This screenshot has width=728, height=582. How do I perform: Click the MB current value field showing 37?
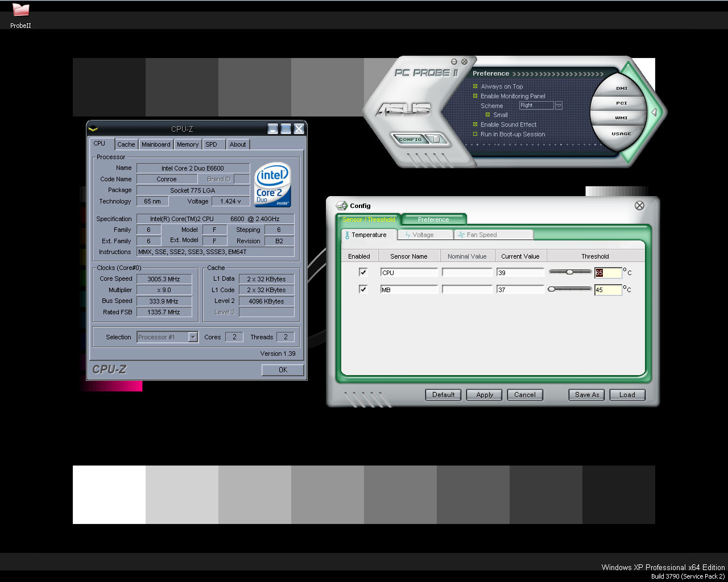click(x=520, y=290)
